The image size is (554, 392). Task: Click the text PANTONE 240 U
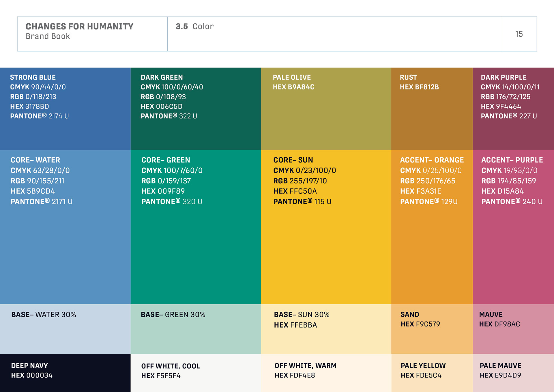click(512, 202)
